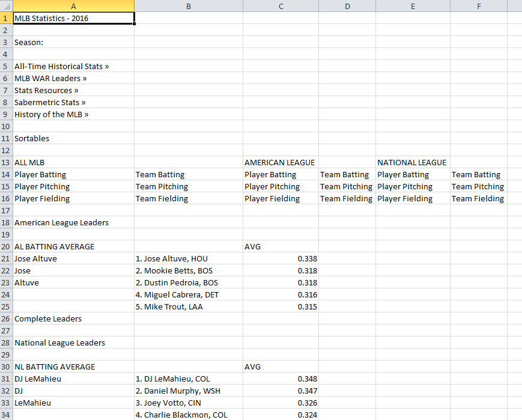Click the 0.347 value cell
The image size is (522, 420).
tap(281, 391)
